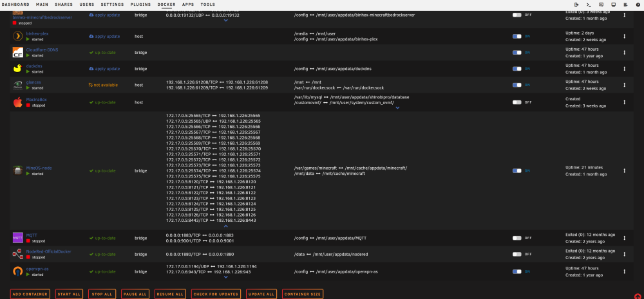
Task: Open the Tools menu item
Action: point(208,5)
